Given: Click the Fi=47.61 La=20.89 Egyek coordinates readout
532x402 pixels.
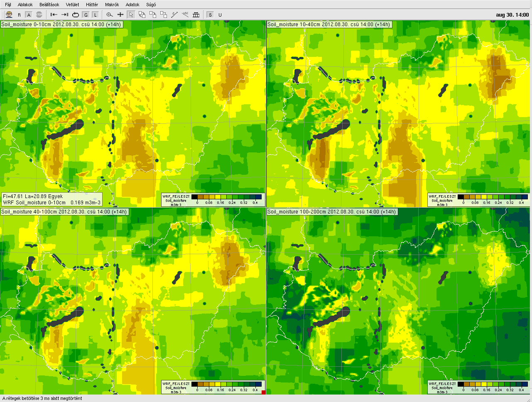Looking at the screenshot, I should tap(33, 196).
